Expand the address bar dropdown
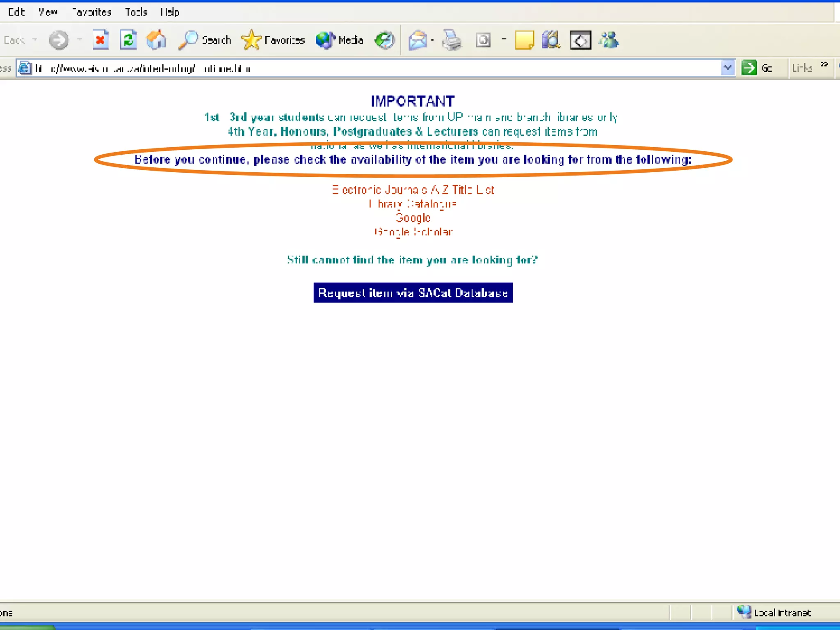Image resolution: width=840 pixels, height=630 pixels. [x=727, y=68]
